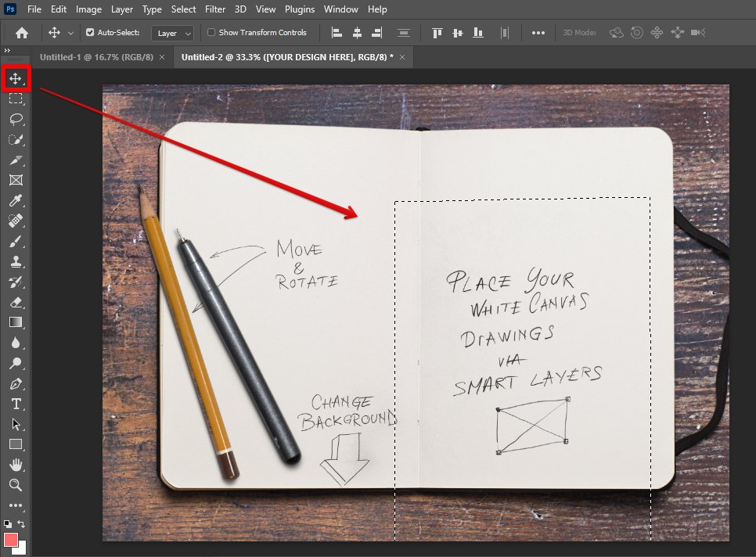The image size is (756, 557).
Task: Enable Show Transform Controls checkbox
Action: click(211, 33)
